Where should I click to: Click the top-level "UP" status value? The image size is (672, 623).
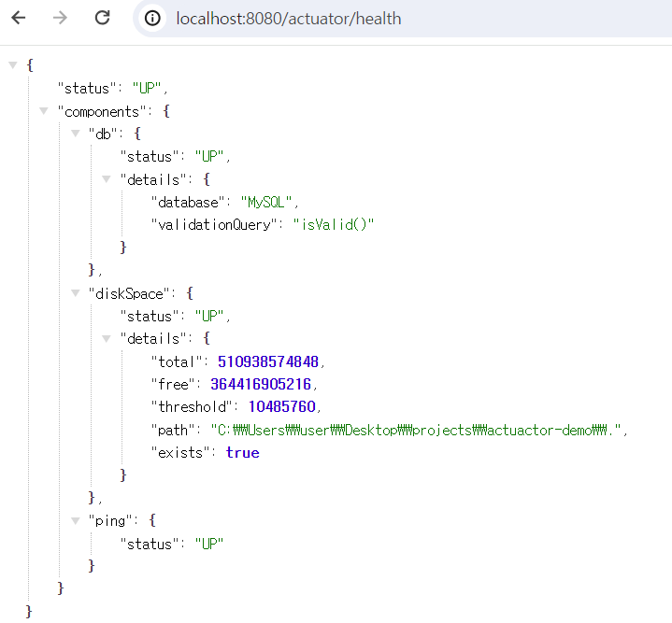pos(147,88)
